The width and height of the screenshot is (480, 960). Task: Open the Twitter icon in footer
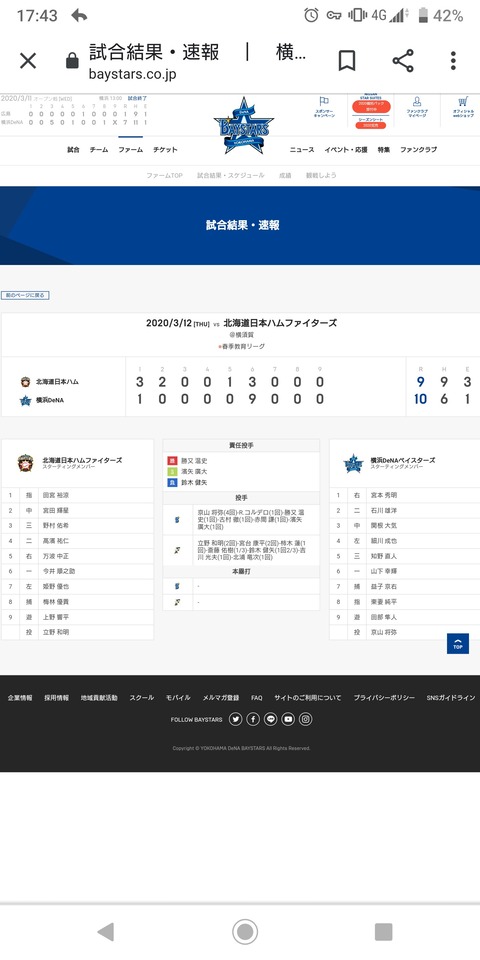(235, 719)
